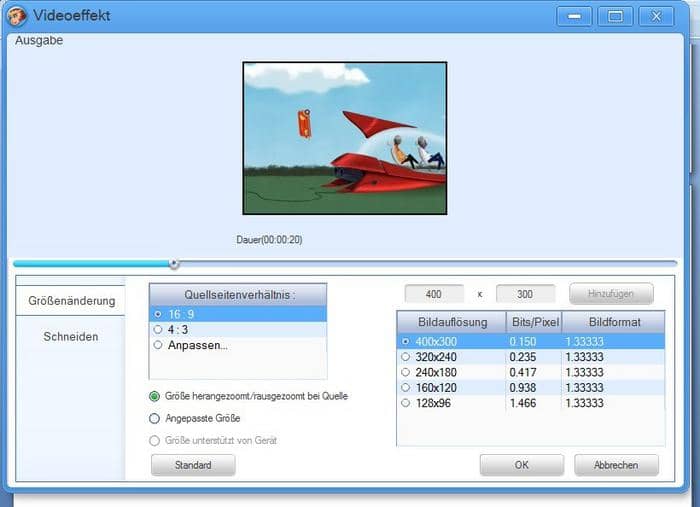Choose the Anpassen... ratio option

158,345
